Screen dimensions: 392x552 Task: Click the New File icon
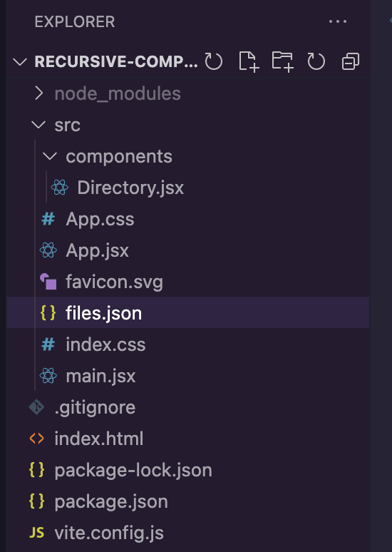pos(249,61)
